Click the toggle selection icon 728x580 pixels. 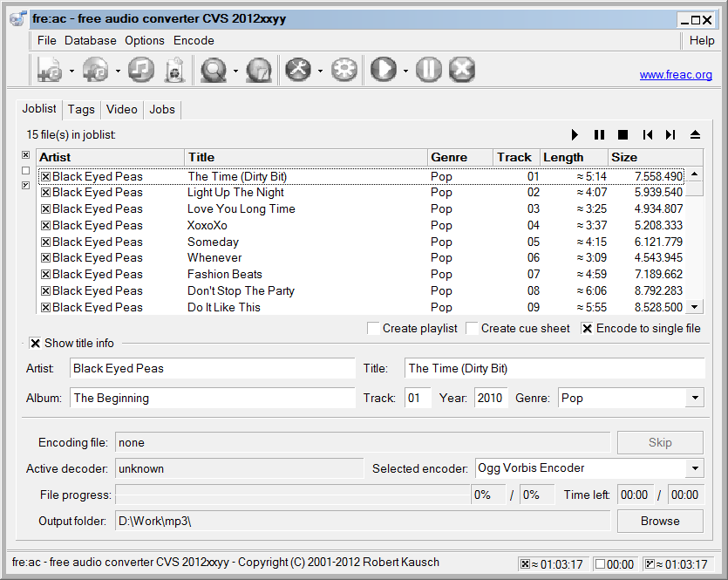[26, 185]
